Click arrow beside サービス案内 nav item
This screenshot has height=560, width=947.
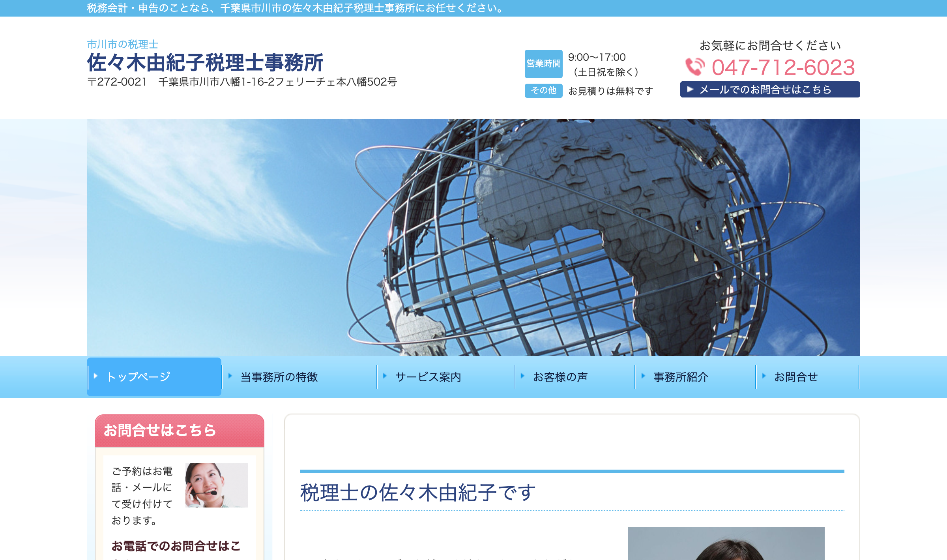point(385,376)
